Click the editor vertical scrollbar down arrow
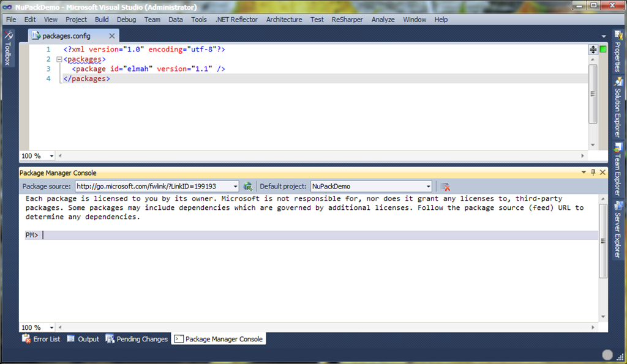627x364 pixels. coord(593,145)
